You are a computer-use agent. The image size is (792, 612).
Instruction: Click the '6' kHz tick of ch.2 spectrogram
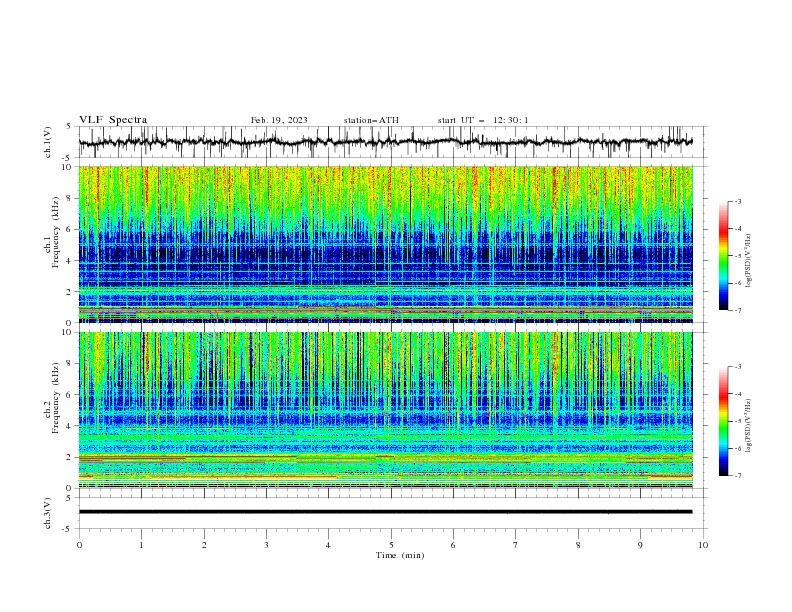click(70, 395)
